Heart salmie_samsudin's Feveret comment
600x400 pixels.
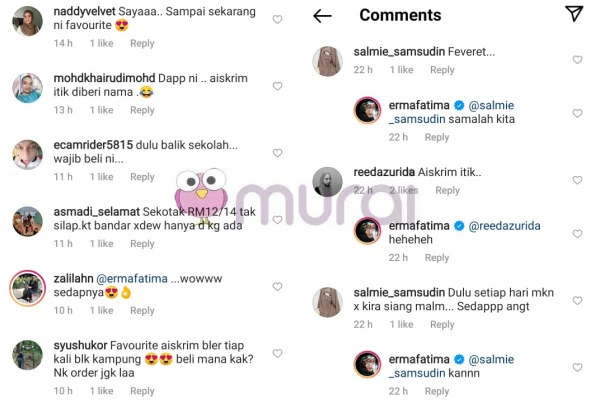(577, 59)
